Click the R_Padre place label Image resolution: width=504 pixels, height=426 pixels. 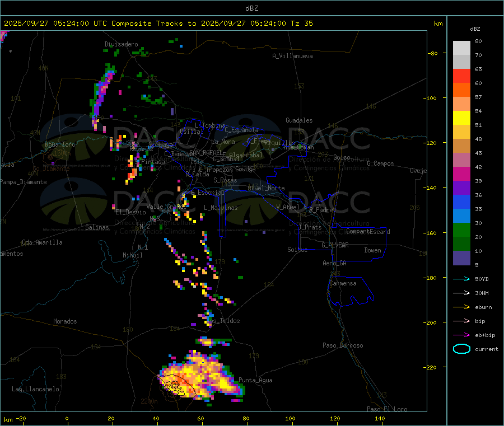pyautogui.click(x=321, y=210)
